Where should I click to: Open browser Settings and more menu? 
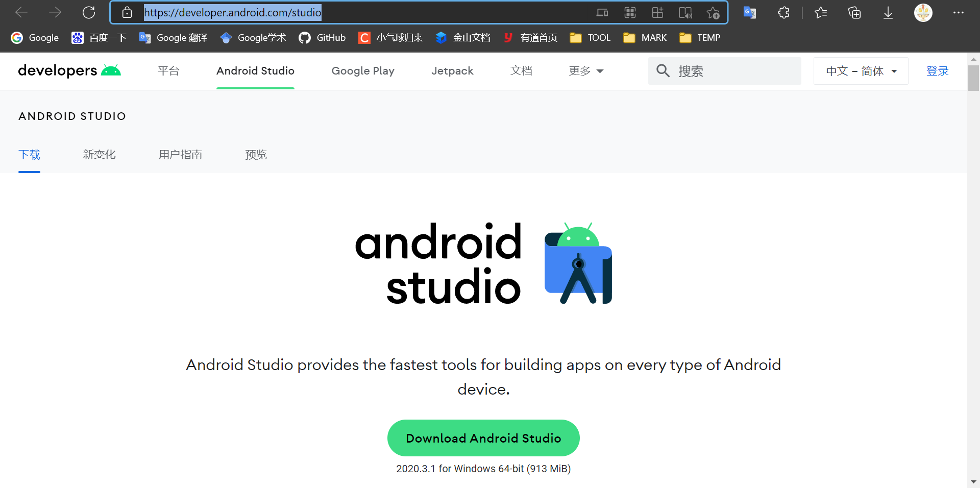click(x=958, y=12)
